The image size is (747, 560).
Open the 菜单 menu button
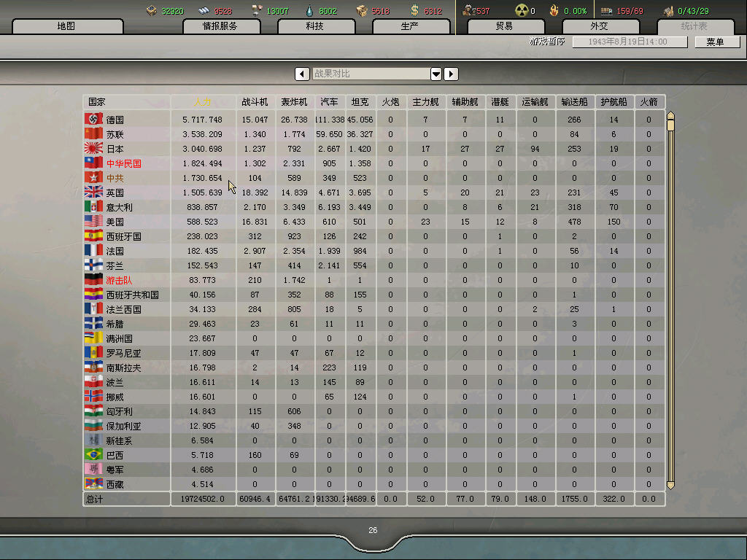(x=717, y=42)
